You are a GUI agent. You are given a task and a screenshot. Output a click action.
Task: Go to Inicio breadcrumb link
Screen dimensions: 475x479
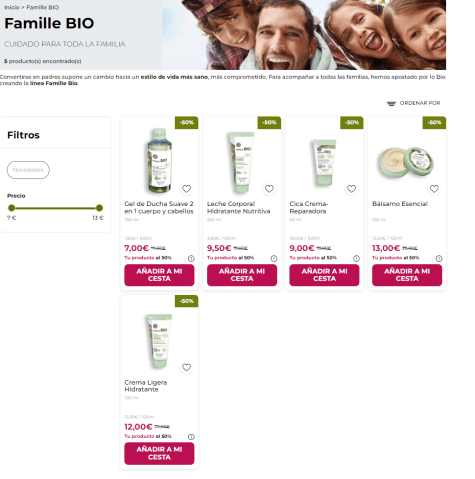click(12, 7)
